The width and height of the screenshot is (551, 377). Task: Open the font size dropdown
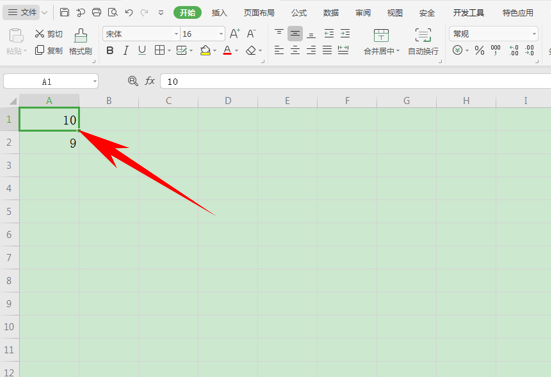point(221,34)
